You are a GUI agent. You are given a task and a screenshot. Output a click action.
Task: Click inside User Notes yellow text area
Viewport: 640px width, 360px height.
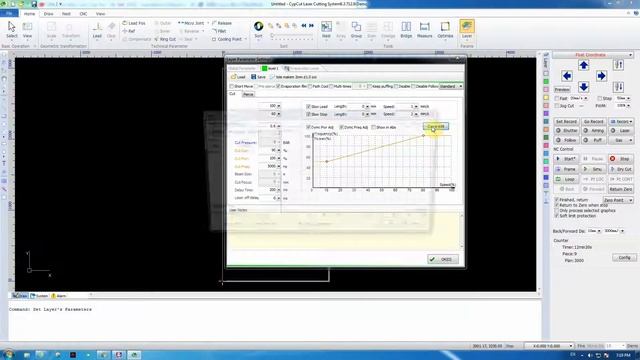(x=344, y=231)
